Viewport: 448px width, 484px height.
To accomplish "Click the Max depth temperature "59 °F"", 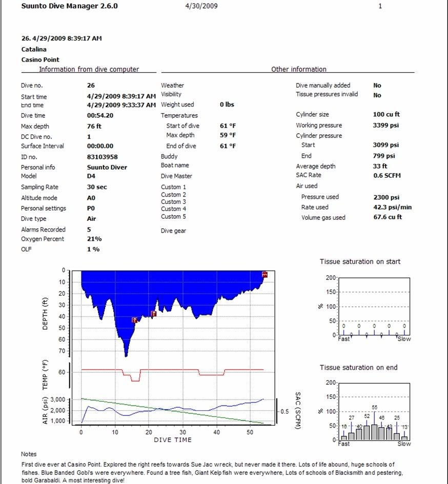I will click(x=228, y=135).
